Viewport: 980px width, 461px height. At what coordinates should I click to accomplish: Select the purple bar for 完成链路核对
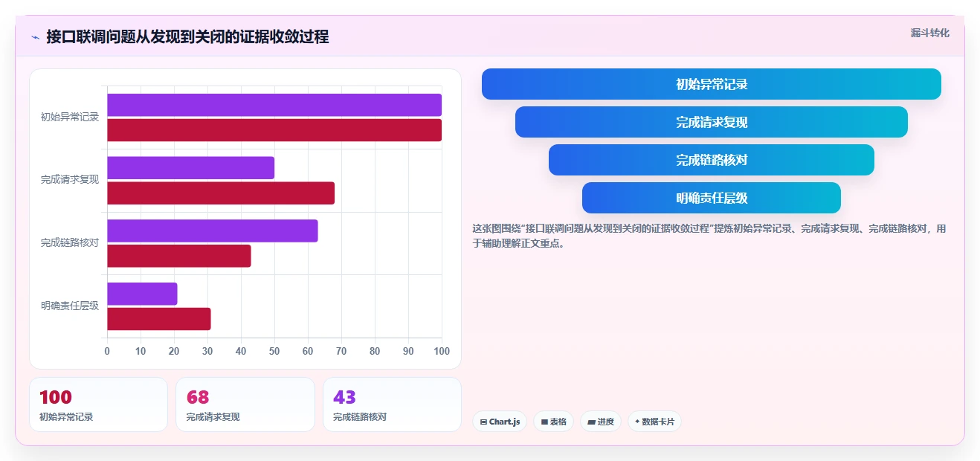coord(213,230)
